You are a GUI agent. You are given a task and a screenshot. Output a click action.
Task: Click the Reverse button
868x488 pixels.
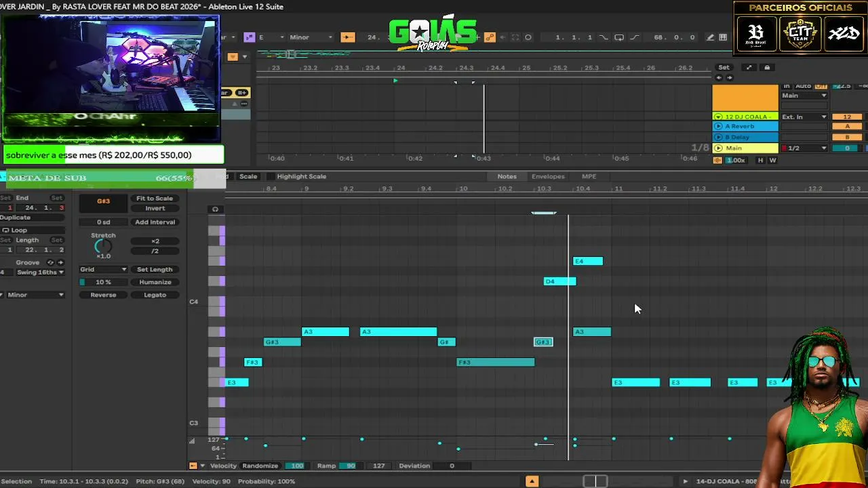(x=103, y=295)
